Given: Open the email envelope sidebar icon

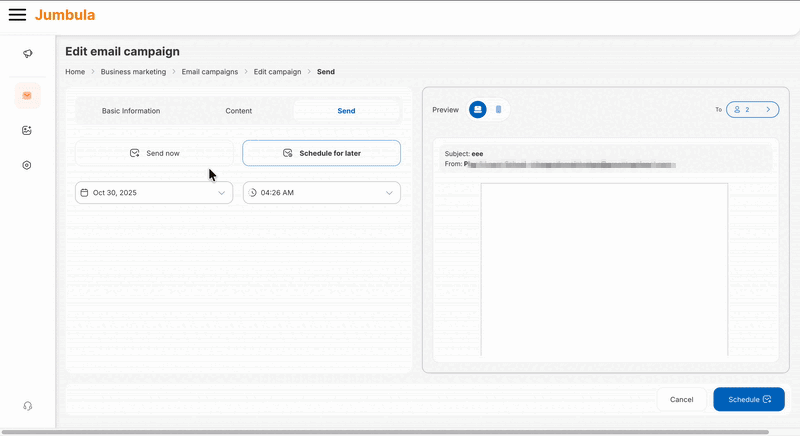Looking at the screenshot, I should tap(28, 96).
